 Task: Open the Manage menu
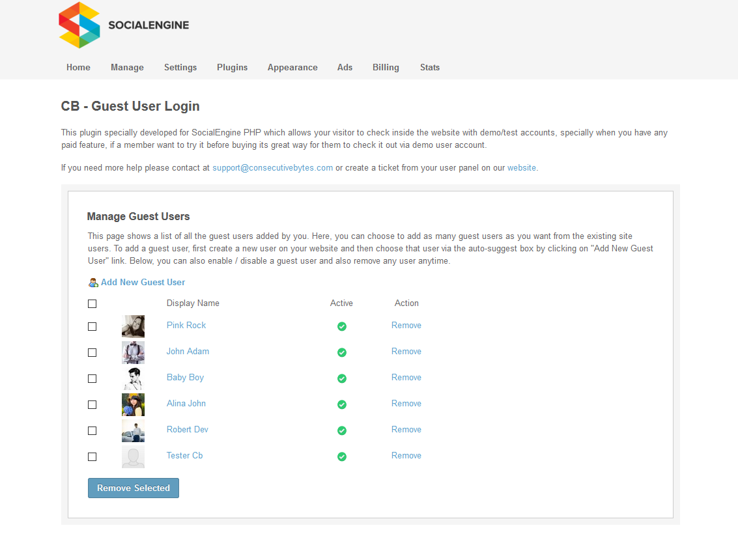[x=127, y=67]
